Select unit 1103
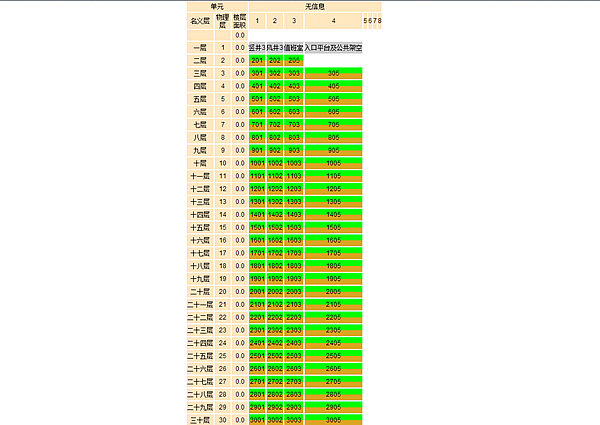The width and height of the screenshot is (600, 425). pyautogui.click(x=293, y=176)
